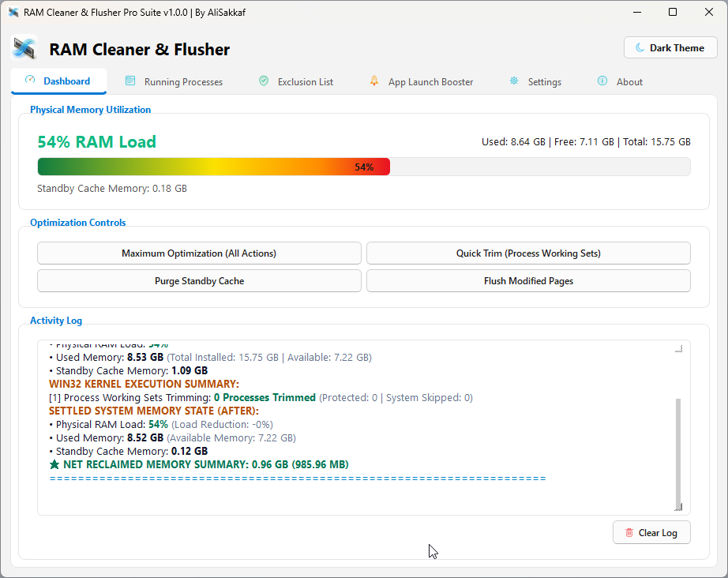Click the activity log scroll-down corner marker
The width and height of the screenshot is (728, 578).
[678, 507]
